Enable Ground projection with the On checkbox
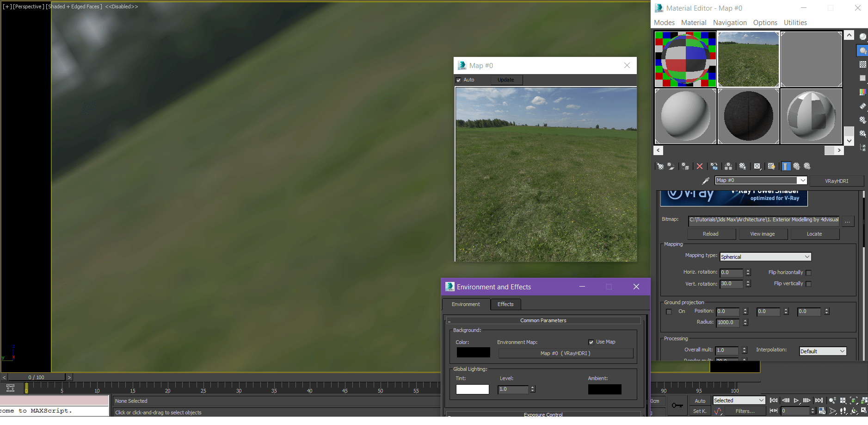The height and width of the screenshot is (425, 868). click(x=669, y=312)
